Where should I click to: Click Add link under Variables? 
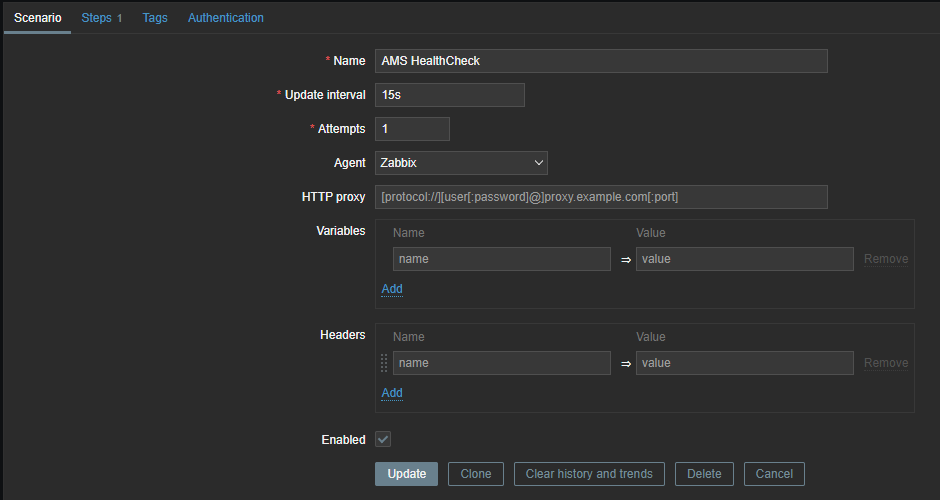(392, 289)
